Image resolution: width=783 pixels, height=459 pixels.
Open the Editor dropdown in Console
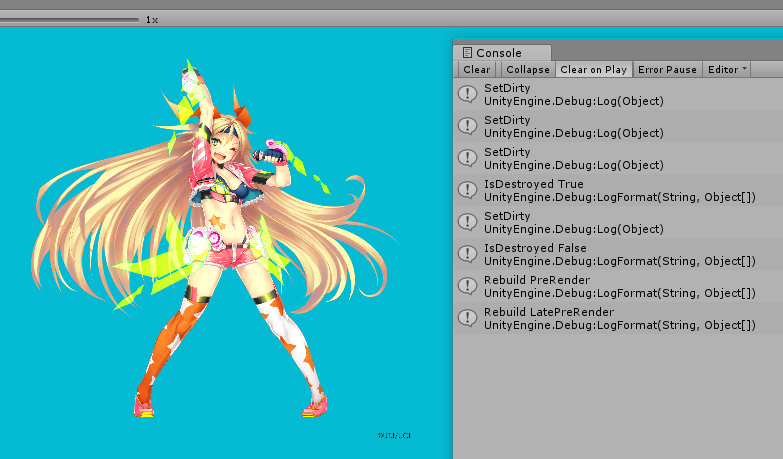click(727, 69)
